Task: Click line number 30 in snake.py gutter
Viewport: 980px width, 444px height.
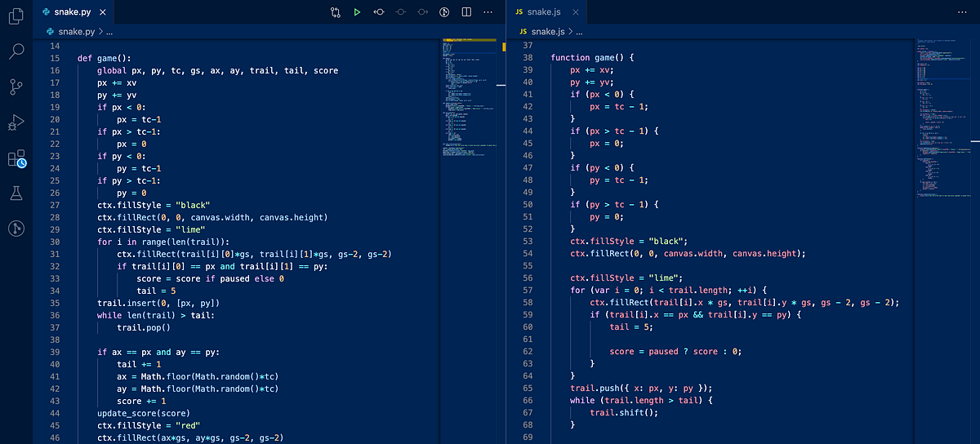Action: pos(54,242)
